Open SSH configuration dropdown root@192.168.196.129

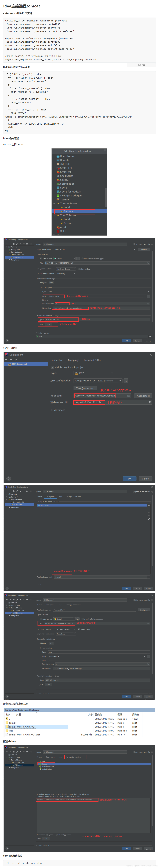[98, 380]
